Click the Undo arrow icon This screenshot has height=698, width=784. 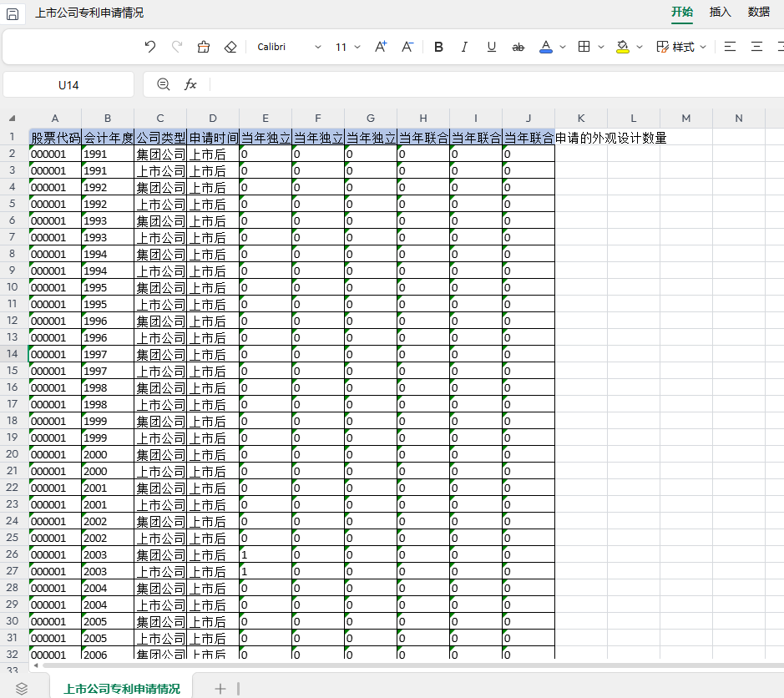pos(150,47)
